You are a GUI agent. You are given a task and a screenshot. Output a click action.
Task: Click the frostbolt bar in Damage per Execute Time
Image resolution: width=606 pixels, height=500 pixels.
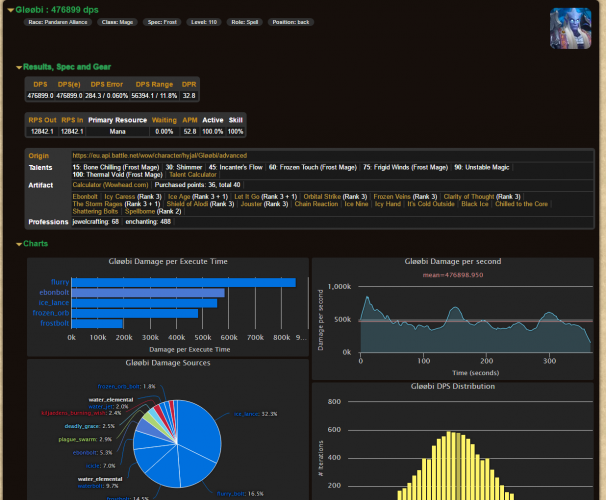[x=97, y=323]
